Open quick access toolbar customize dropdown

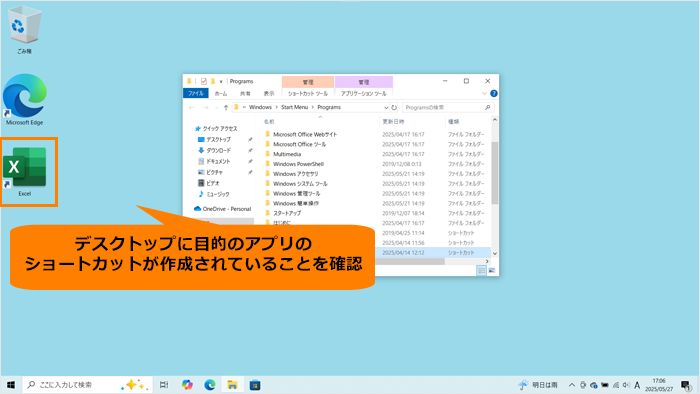click(221, 82)
